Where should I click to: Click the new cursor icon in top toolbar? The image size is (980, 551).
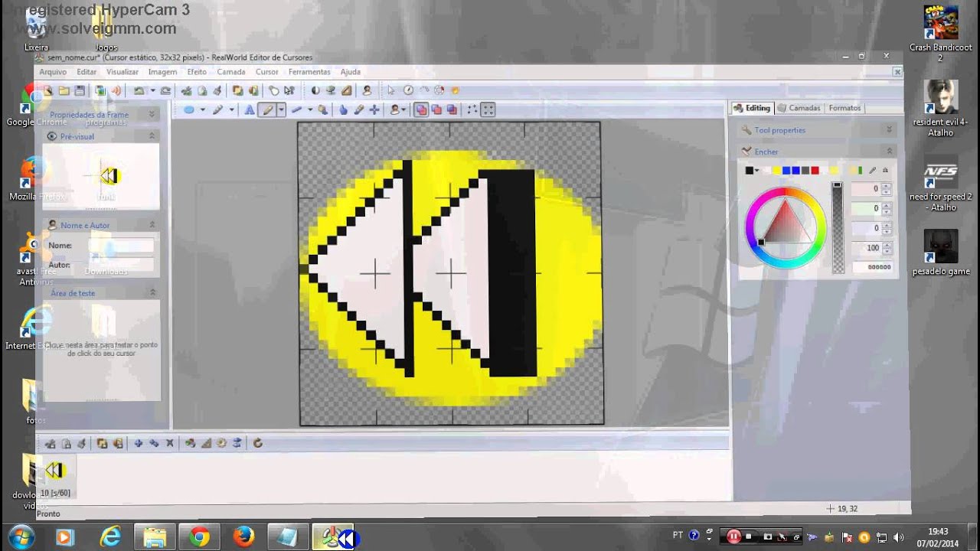click(47, 90)
